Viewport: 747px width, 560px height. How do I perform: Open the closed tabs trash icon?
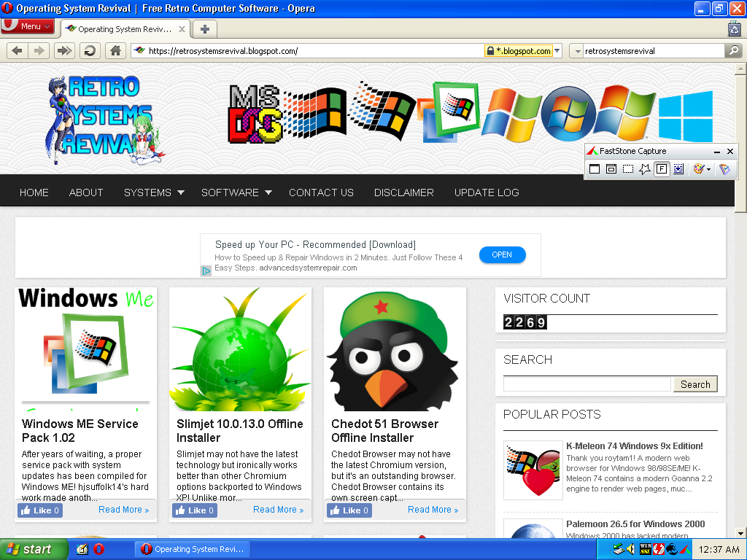click(x=735, y=29)
